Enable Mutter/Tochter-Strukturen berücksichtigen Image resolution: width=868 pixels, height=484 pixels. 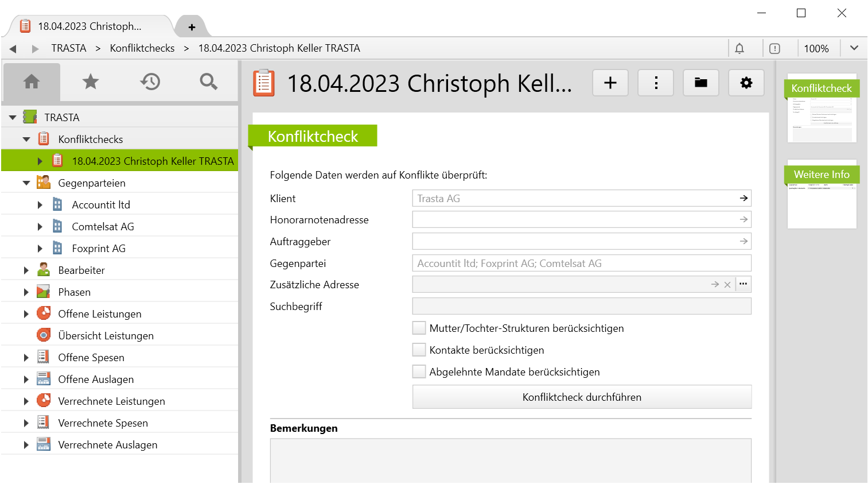[x=419, y=328]
